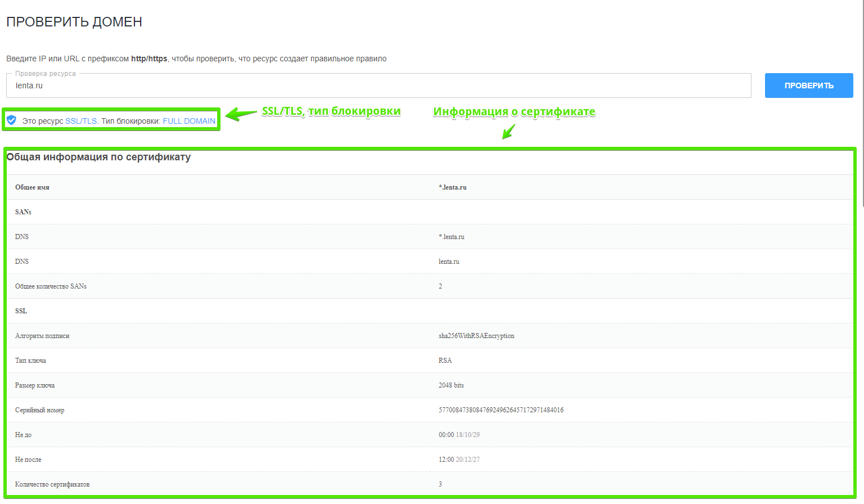Click the *.lenta.ru common name value
Viewport: 864px width, 504px height.
452,187
